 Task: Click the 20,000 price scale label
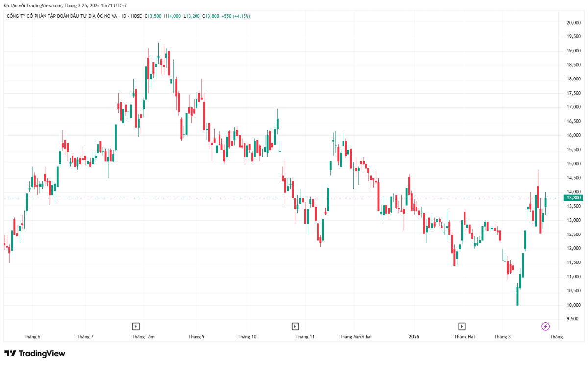tap(573, 23)
